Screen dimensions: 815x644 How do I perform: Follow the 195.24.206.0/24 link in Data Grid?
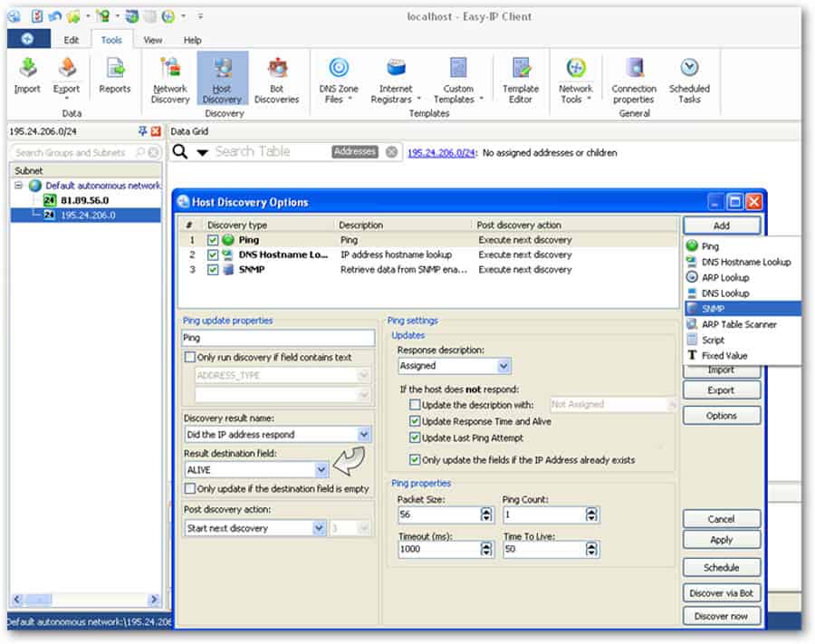(x=441, y=153)
